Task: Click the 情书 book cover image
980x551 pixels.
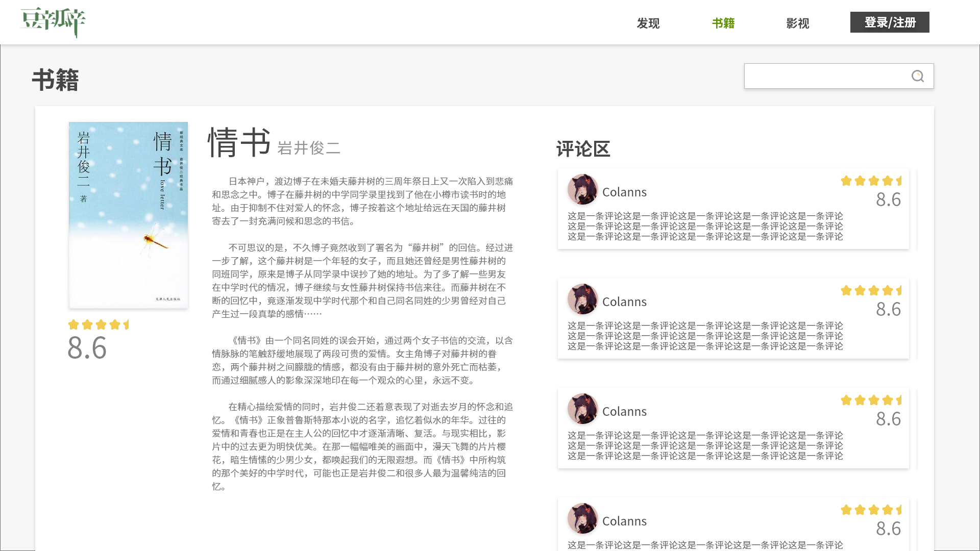Action: click(x=128, y=215)
